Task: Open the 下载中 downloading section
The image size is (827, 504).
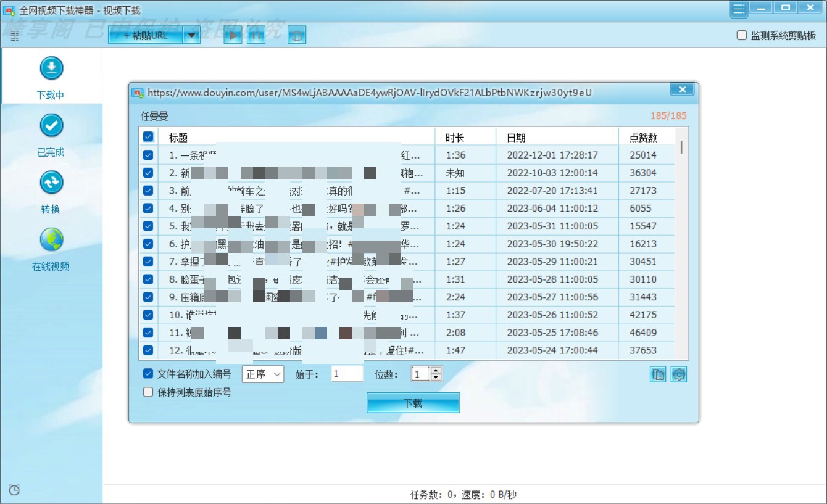Action: click(x=51, y=77)
